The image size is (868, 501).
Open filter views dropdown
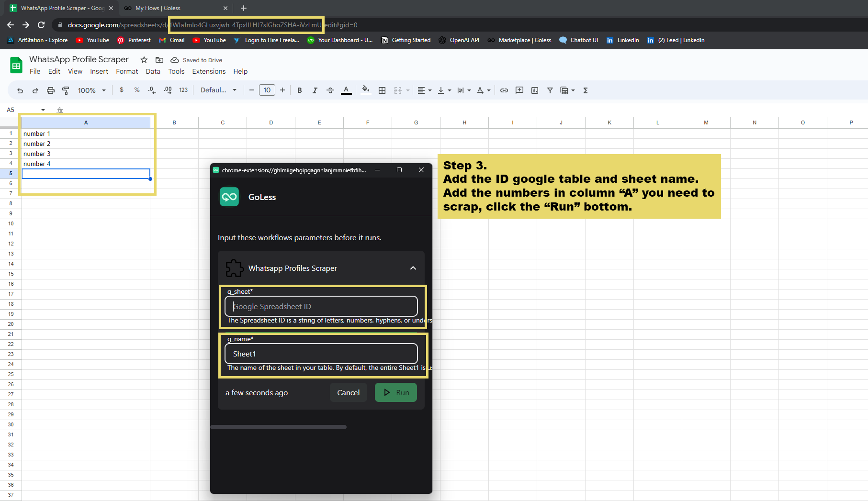567,90
